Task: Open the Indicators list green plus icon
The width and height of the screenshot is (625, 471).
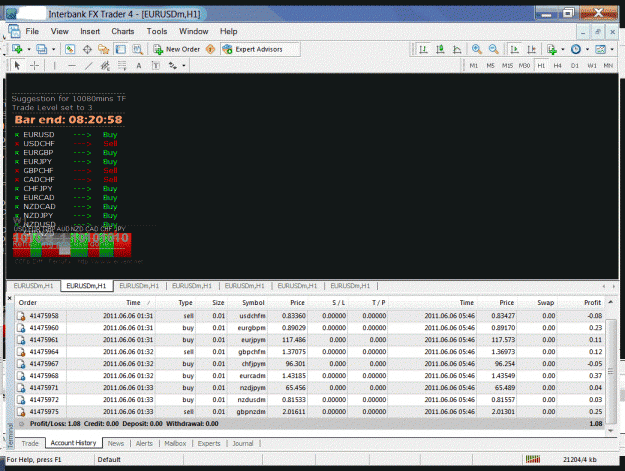Action: click(552, 49)
